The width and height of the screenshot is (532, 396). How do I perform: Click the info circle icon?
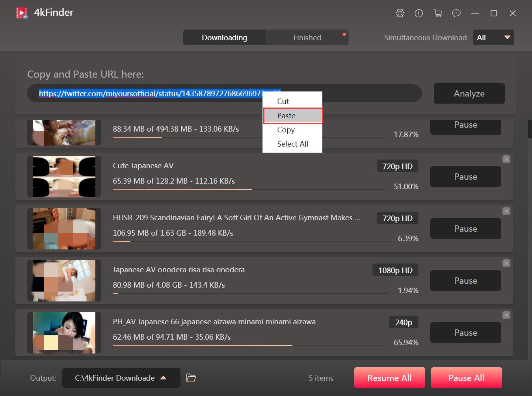[x=419, y=13]
